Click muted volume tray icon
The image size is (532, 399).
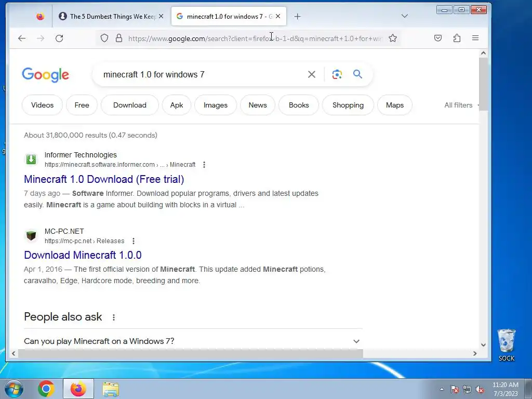click(x=480, y=389)
